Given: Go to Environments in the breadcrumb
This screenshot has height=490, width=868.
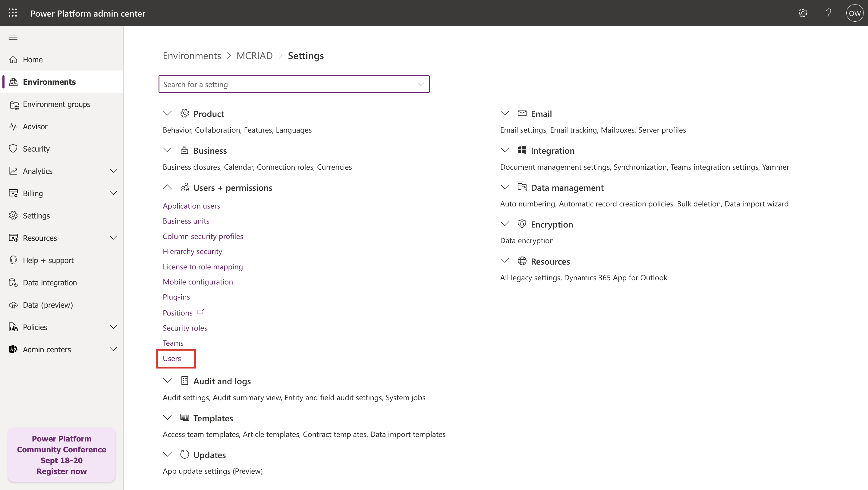Looking at the screenshot, I should tap(192, 56).
